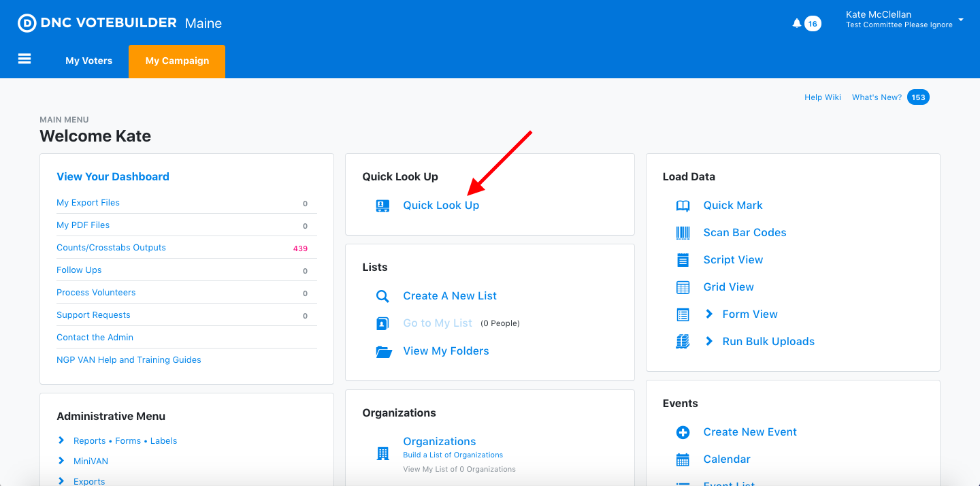Open My PDF Files
This screenshot has height=486, width=980.
tap(83, 225)
